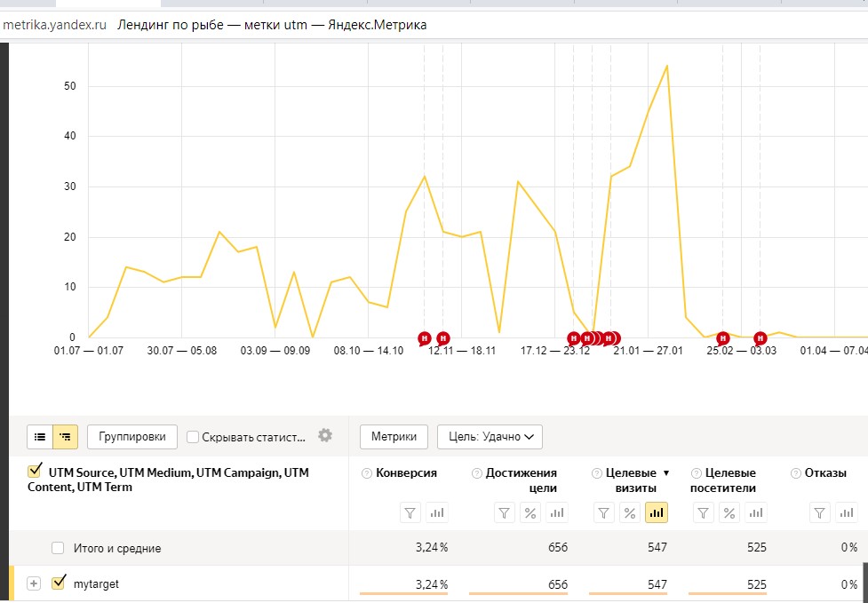
Task: Click Целевые визиты sort arrow
Action: click(666, 473)
